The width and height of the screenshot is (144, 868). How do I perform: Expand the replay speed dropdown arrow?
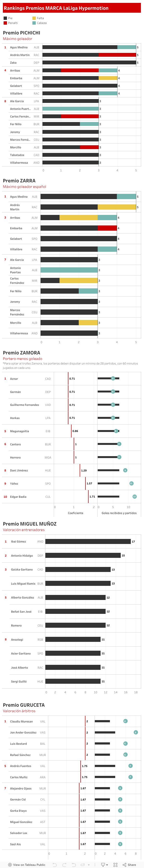pos(89,865)
